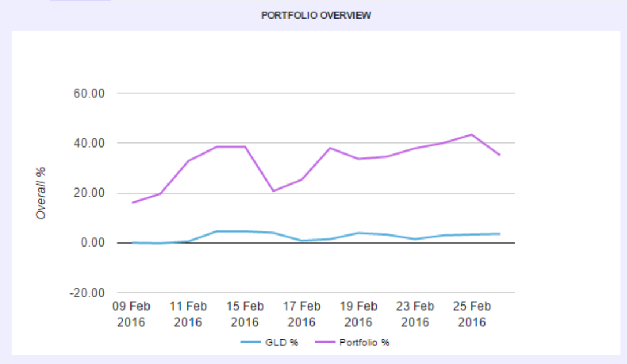Click the 25 Feb 2016 x-axis label

(x=472, y=314)
